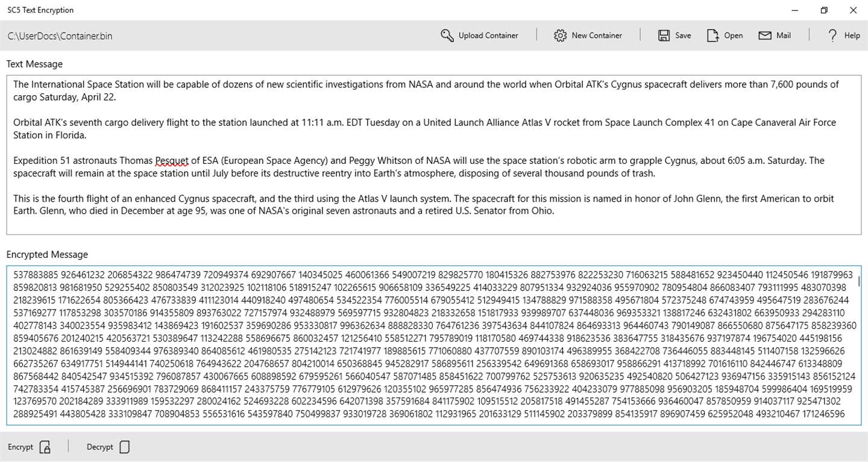Click the Encrypted Message scrollbar thumb

coord(858,281)
